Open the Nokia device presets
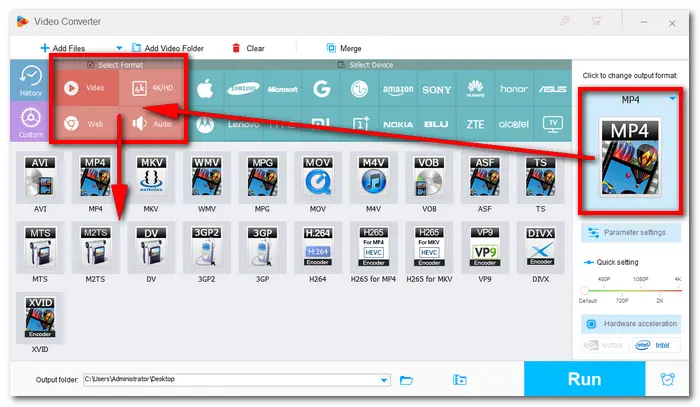Screen dimensions: 700x407 (398, 124)
